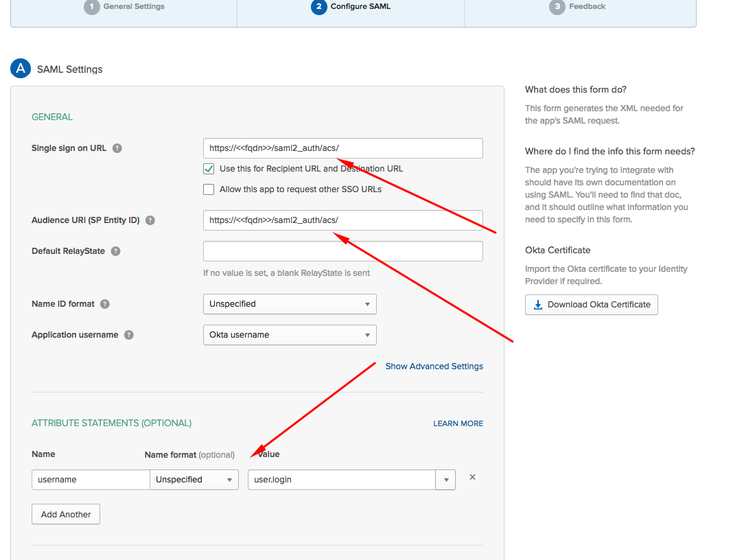Open LEARN MORE for attribute statements
This screenshot has width=733, height=560.
pyautogui.click(x=458, y=423)
